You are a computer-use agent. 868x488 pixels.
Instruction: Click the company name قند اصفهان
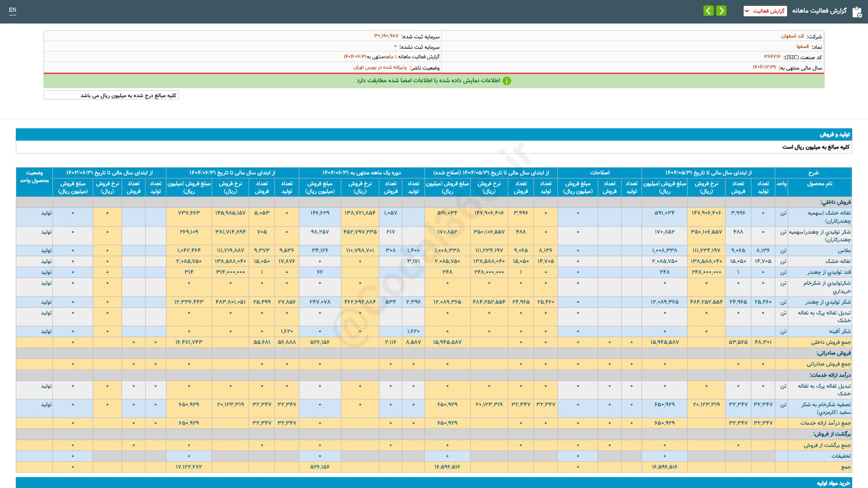tap(792, 36)
